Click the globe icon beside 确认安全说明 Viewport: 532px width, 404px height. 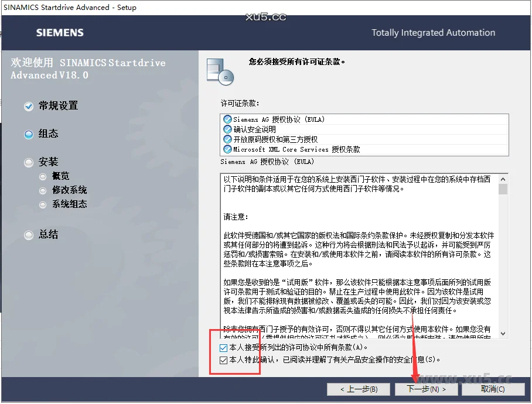click(x=227, y=128)
